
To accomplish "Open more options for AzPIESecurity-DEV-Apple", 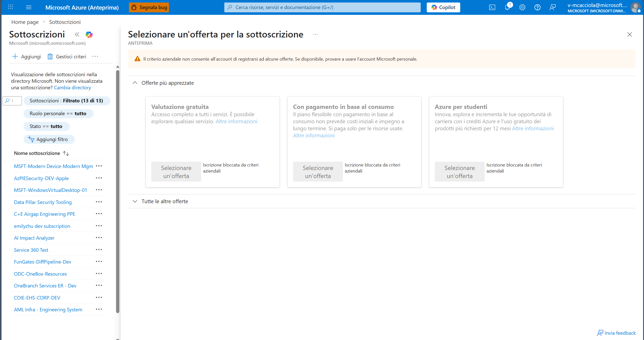I will tap(99, 178).
